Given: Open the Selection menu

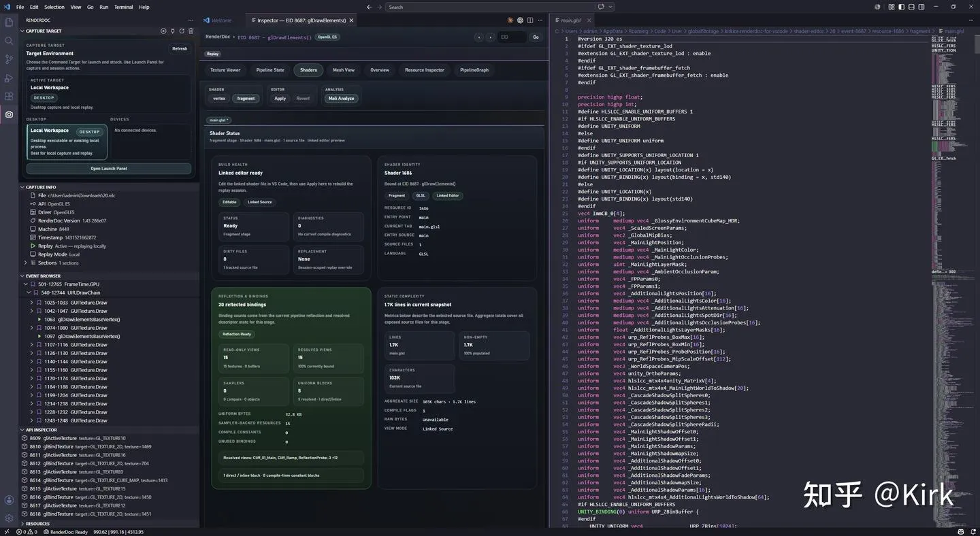Looking at the screenshot, I should (54, 7).
